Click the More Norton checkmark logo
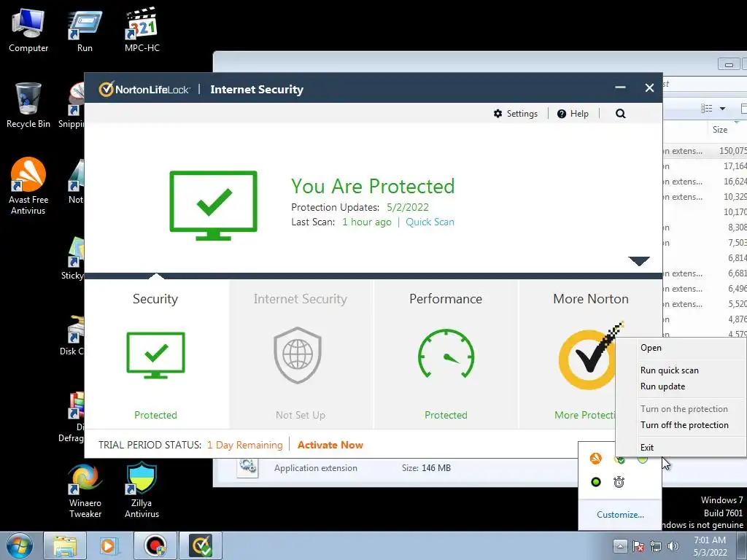 [589, 358]
